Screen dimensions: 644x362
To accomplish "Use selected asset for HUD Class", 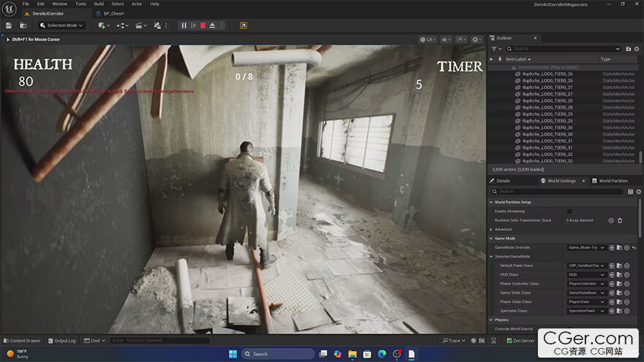I will 612,274.
